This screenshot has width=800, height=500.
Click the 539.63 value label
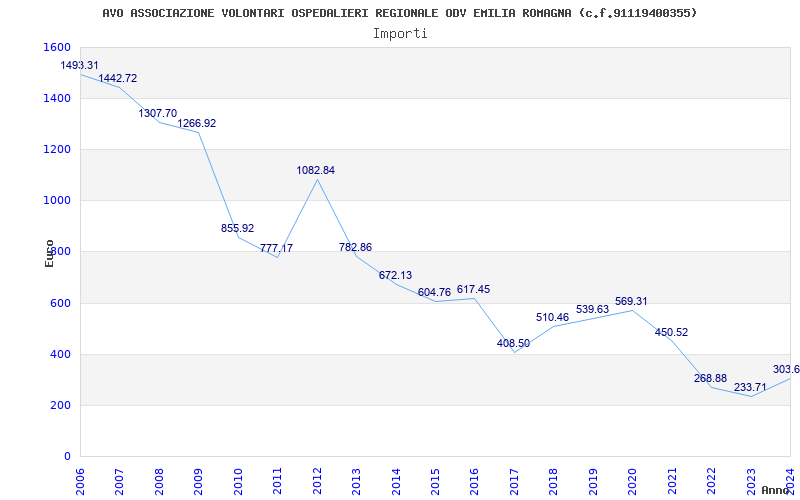point(592,309)
